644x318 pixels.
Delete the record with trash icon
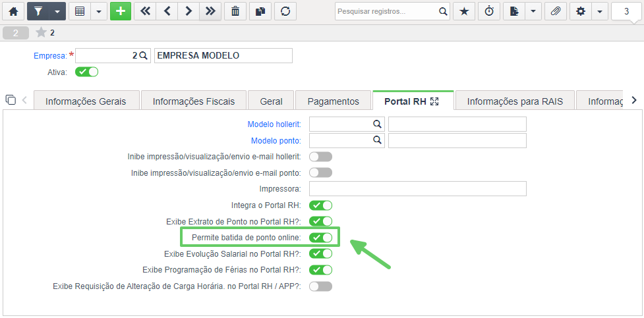(x=235, y=11)
